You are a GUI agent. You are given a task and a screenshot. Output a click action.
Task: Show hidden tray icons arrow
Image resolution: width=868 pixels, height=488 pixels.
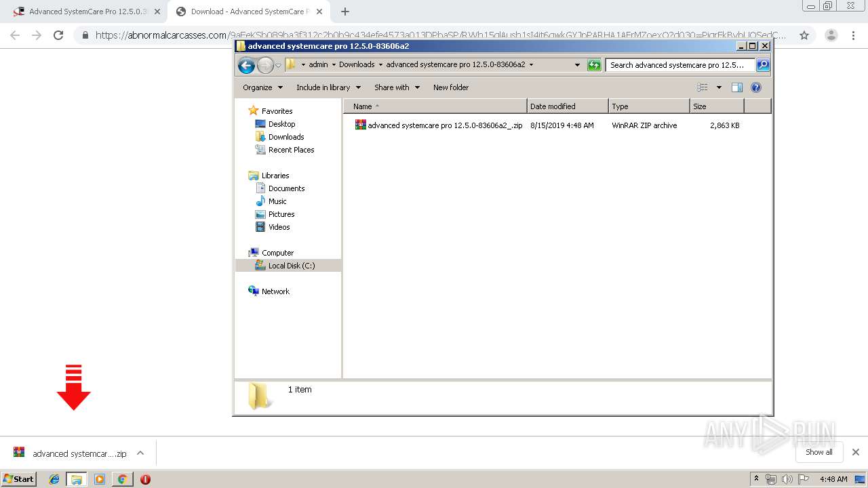[756, 479]
